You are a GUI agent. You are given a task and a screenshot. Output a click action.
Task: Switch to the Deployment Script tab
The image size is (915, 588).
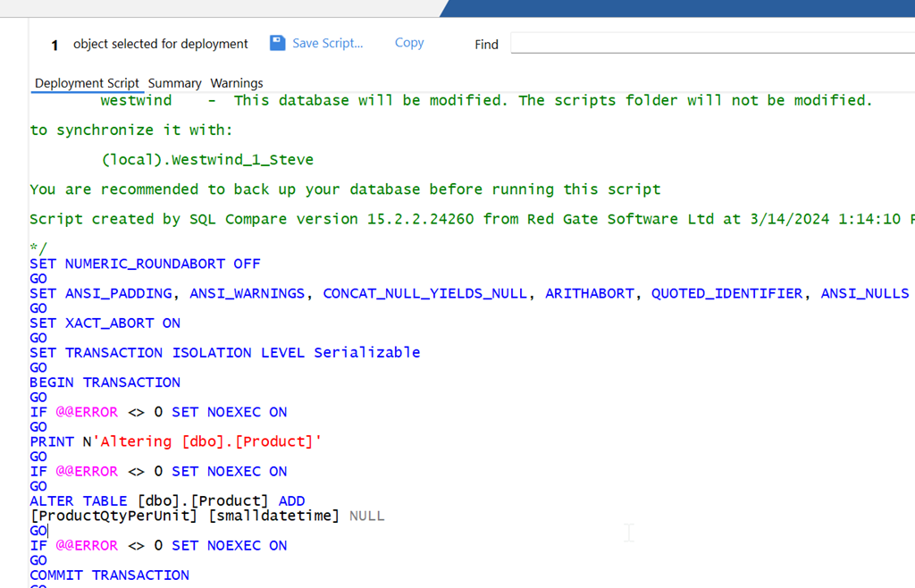tap(87, 83)
